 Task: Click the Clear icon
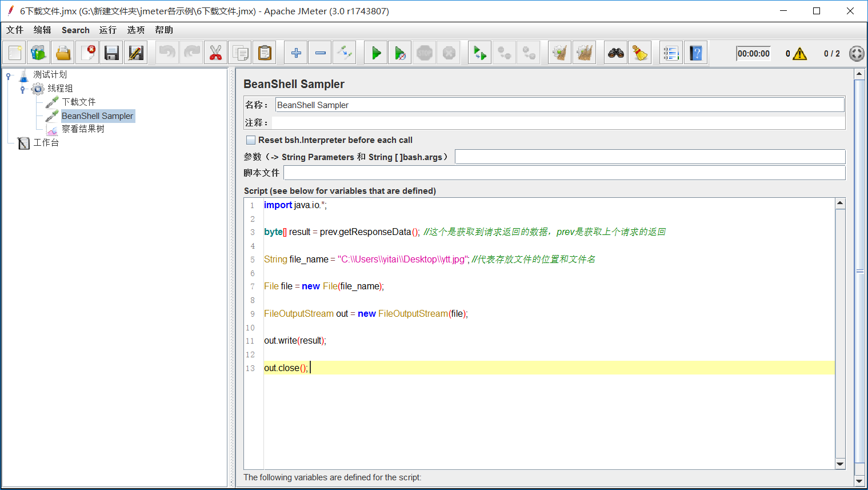click(560, 53)
